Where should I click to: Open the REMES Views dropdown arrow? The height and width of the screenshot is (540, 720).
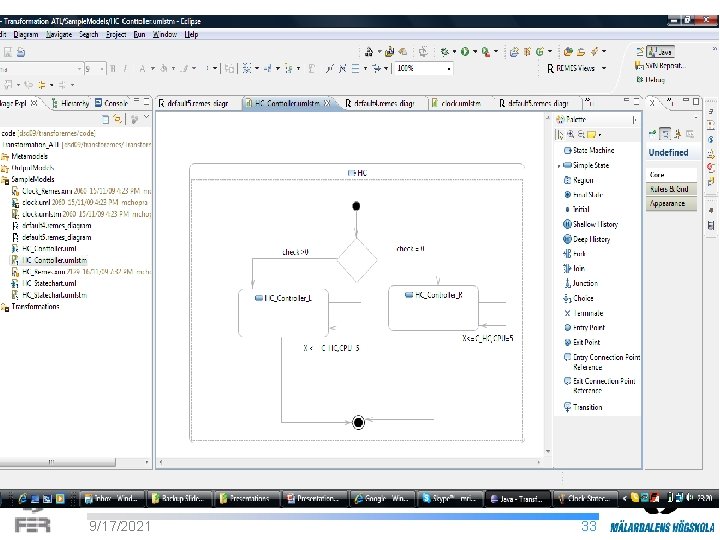pos(604,68)
